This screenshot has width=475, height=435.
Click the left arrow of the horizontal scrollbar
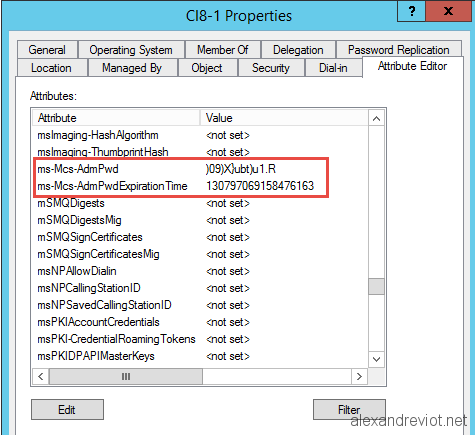pyautogui.click(x=41, y=377)
